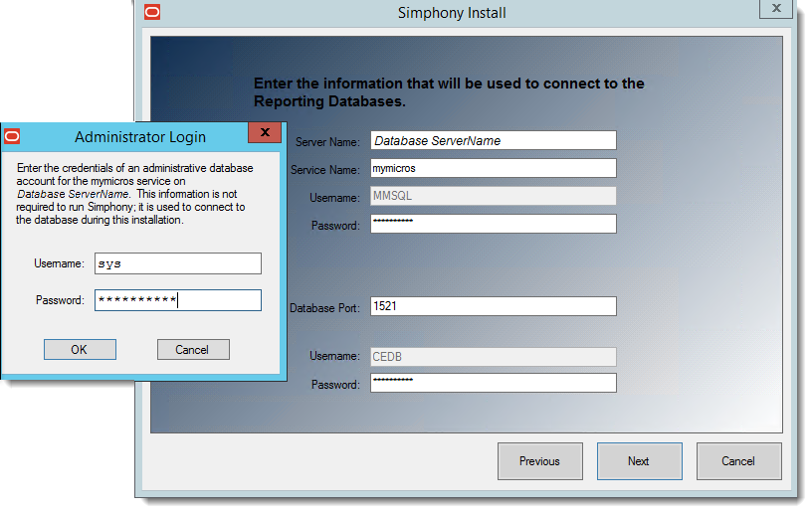Focus the Administrator Login Username field containing sys
Screen dimensions: 812x513
pyautogui.click(x=178, y=263)
